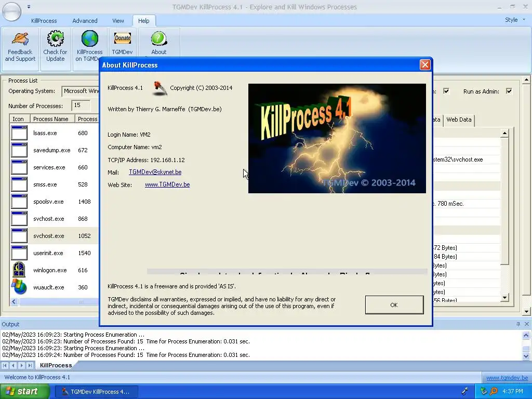Click the Operating System field
Image resolution: width=532 pixels, height=399 pixels.
pyautogui.click(x=80, y=91)
